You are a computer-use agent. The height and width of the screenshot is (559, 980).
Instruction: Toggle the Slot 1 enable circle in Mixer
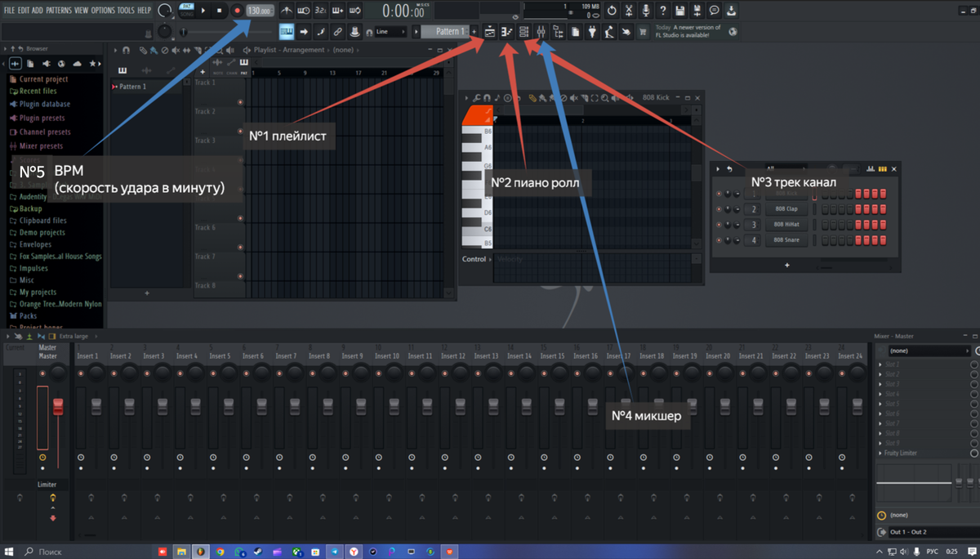click(973, 364)
